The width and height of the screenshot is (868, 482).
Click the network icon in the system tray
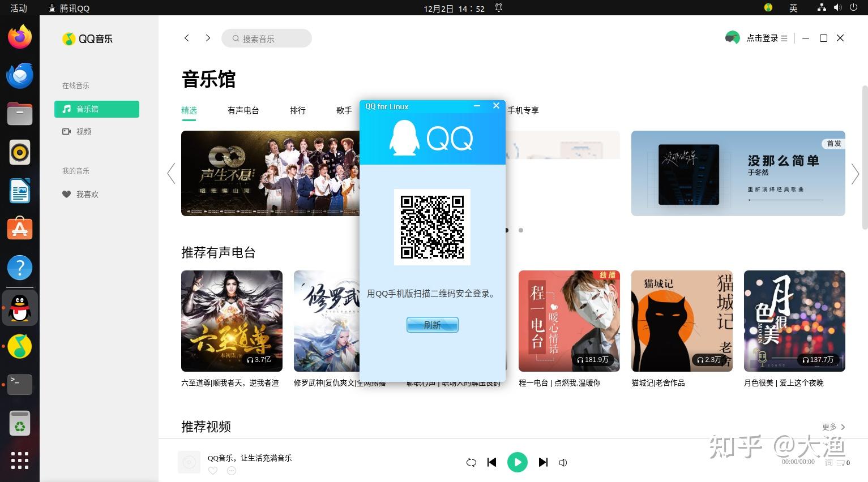click(x=822, y=8)
